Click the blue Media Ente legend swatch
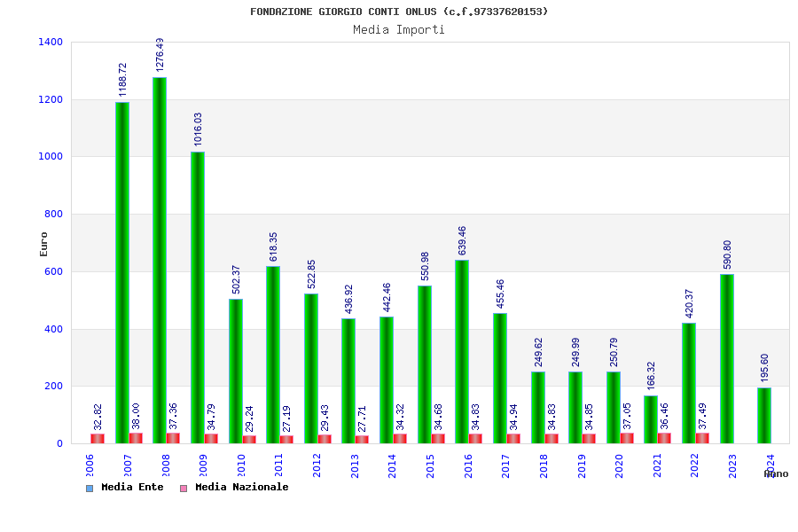This screenshot has width=798, height=532. [90, 489]
